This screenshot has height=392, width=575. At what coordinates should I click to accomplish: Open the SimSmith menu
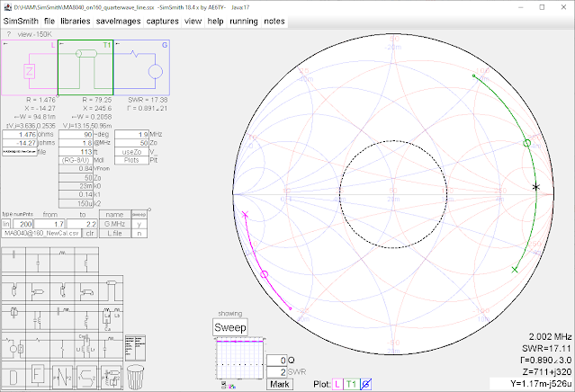click(21, 22)
